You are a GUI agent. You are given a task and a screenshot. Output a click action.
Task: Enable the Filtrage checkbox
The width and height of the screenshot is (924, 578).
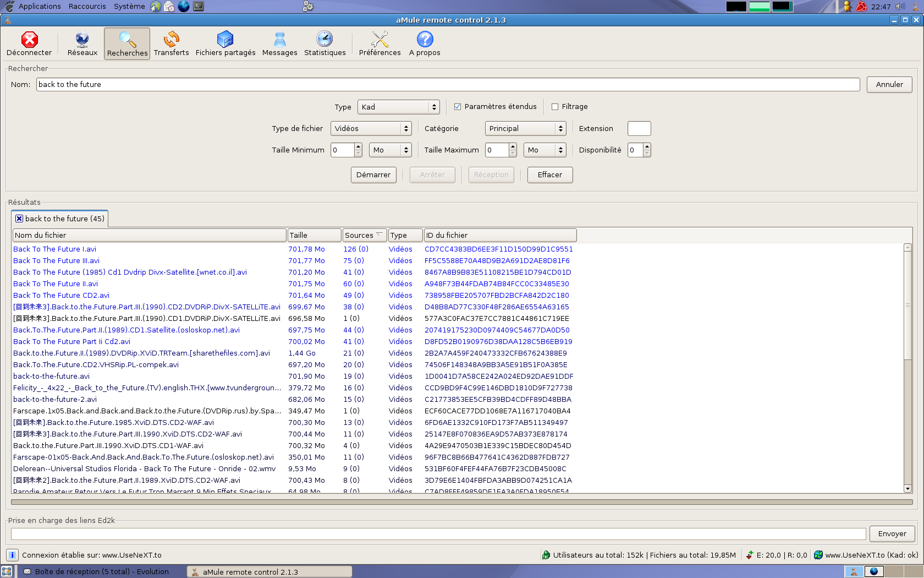(555, 107)
